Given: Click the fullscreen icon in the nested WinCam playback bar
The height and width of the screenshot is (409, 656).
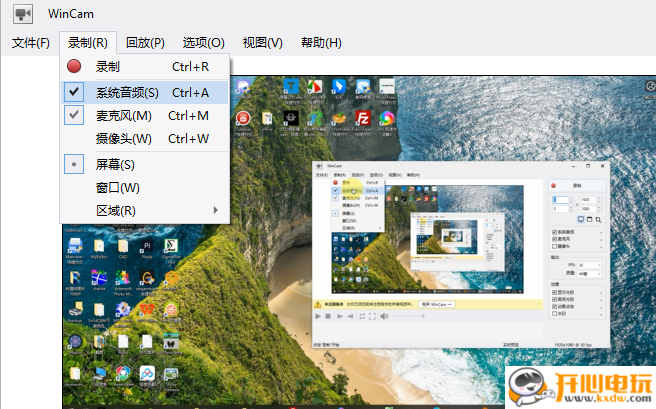Looking at the screenshot, I should point(372,316).
